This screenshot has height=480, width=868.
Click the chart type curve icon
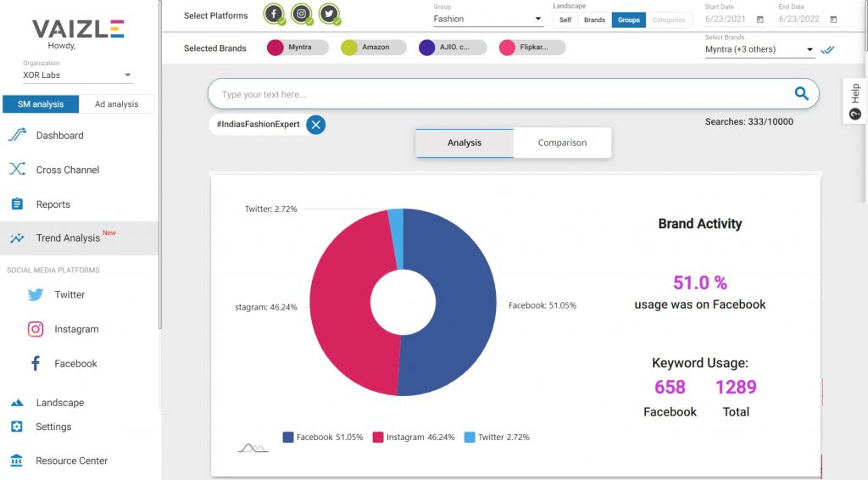pos(253,447)
